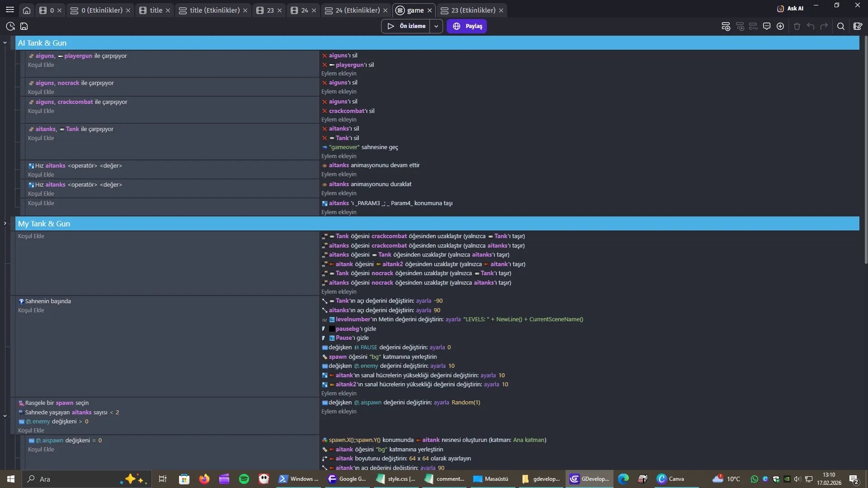This screenshot has width=868, height=488.
Task: Redo the last change
Action: tap(825, 26)
